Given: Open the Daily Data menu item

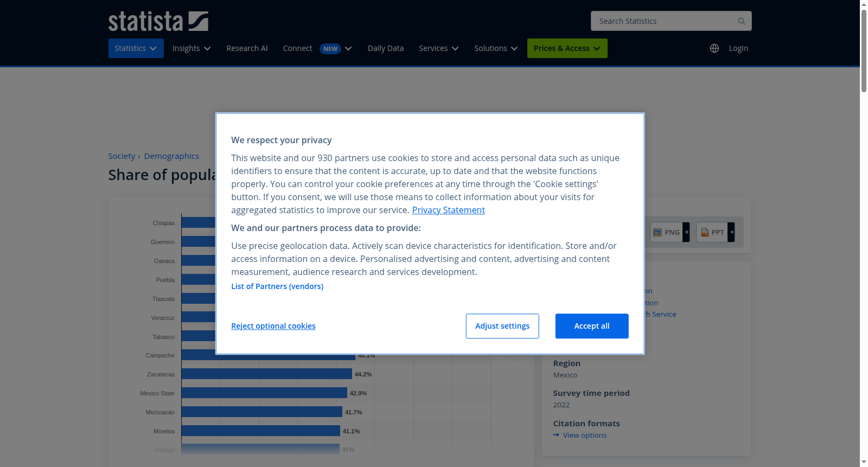Looking at the screenshot, I should click(x=386, y=48).
